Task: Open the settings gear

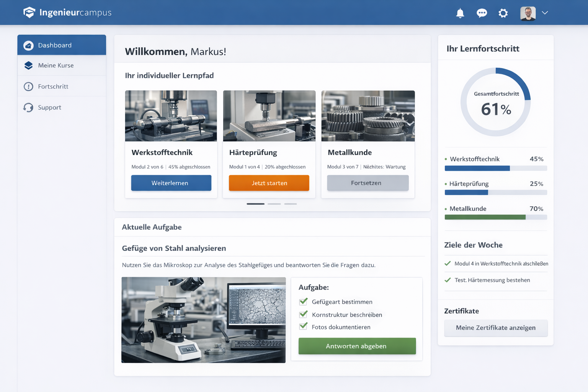Action: coord(503,13)
